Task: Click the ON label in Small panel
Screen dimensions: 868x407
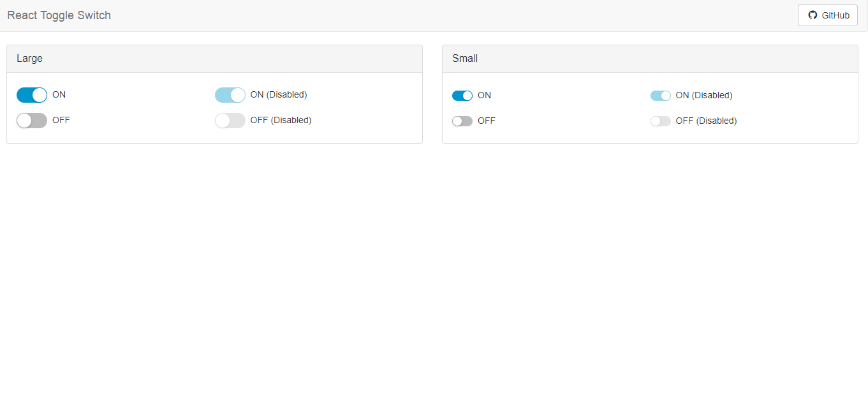Action: (484, 95)
